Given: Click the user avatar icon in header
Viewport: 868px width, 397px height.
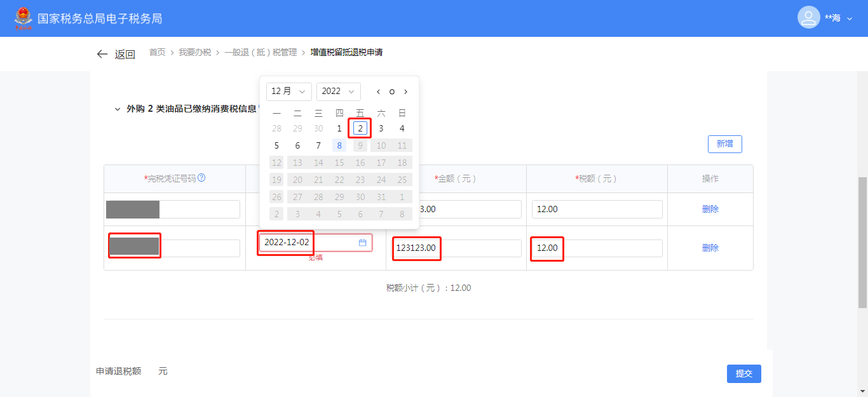Looking at the screenshot, I should 808,18.
